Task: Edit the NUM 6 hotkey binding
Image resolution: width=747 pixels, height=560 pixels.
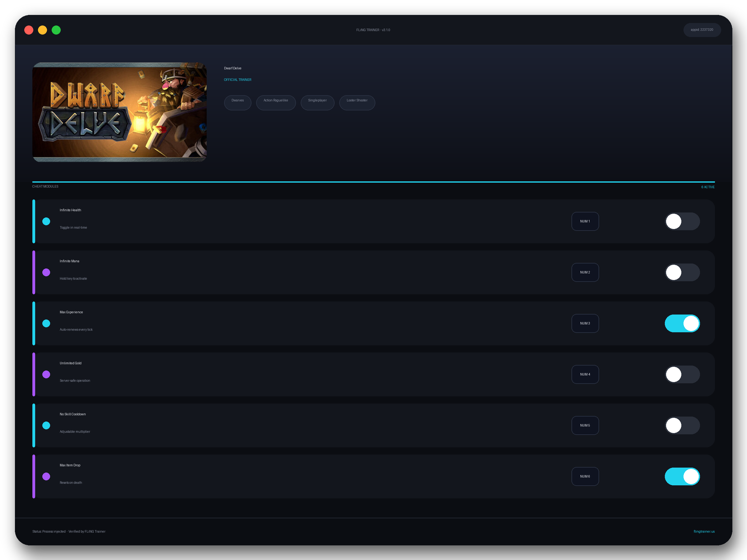Action: tap(585, 476)
